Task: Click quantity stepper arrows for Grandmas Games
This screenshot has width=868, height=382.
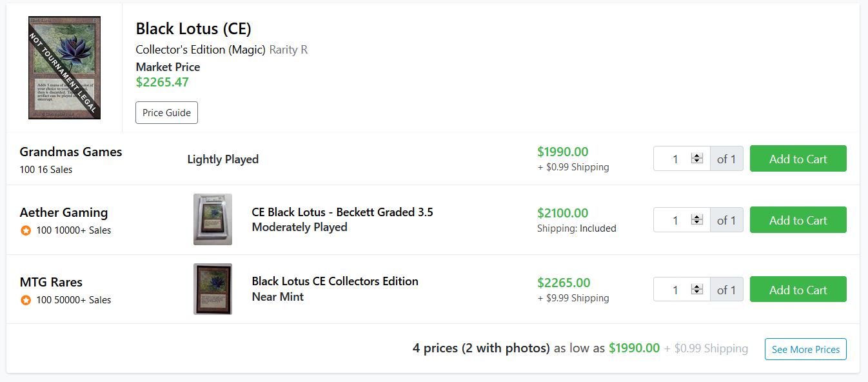Action: point(696,159)
